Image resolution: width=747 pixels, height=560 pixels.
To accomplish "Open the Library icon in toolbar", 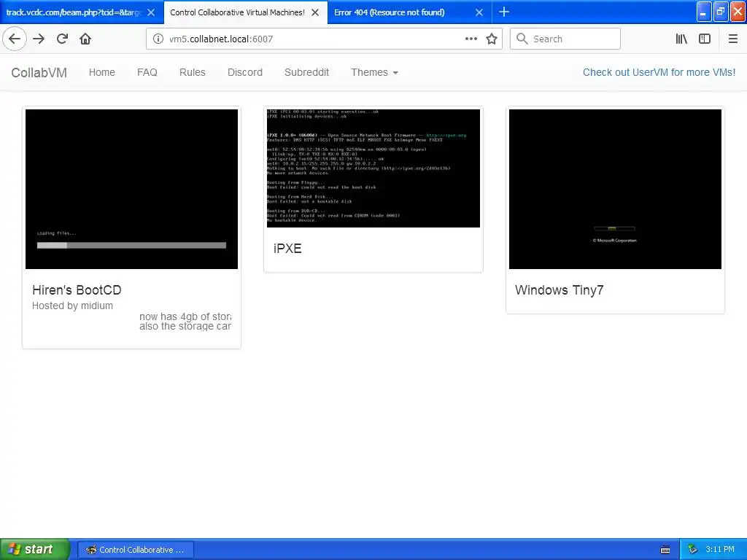I will point(681,39).
